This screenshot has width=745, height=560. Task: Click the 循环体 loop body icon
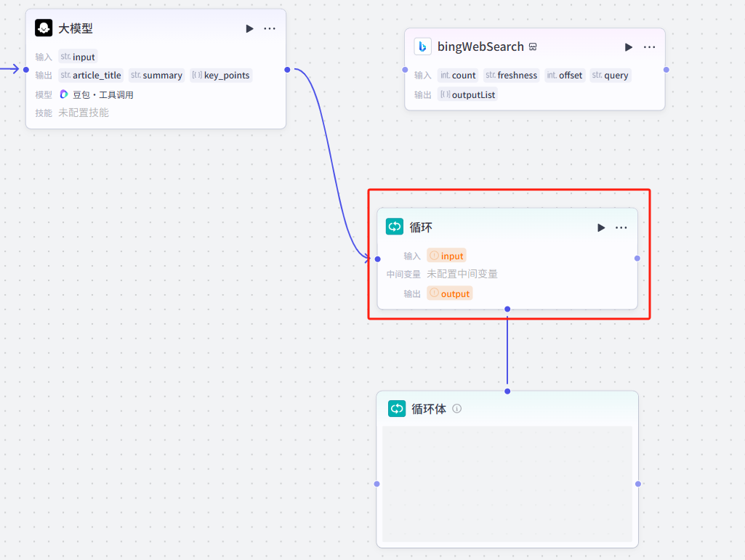pyautogui.click(x=397, y=408)
